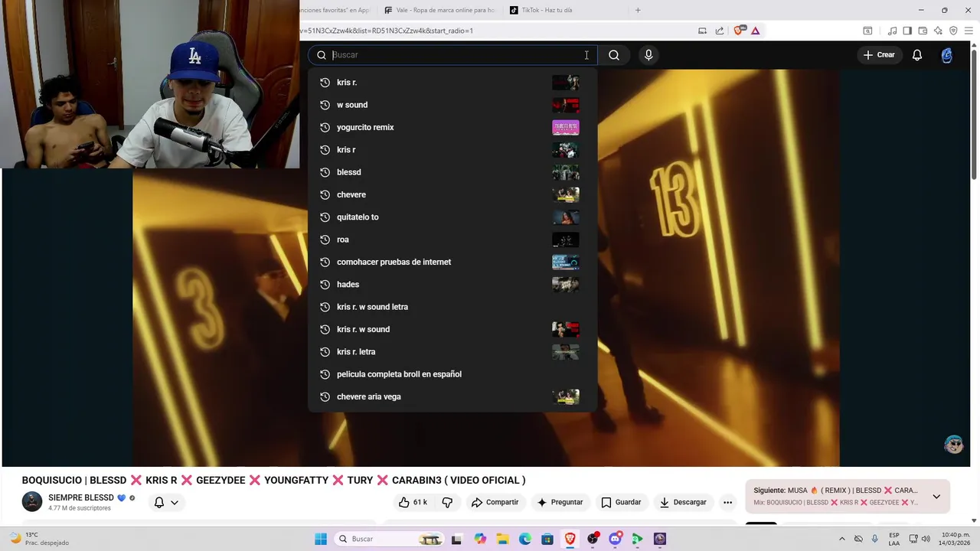Click thumbnail beside 'yogurcito remix' suggestion

[566, 127]
